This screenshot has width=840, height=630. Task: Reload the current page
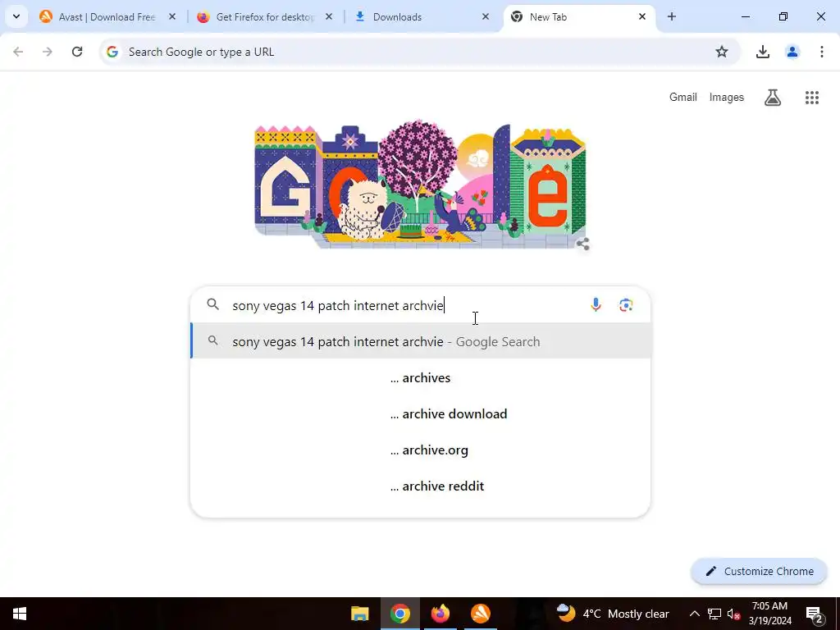tap(77, 52)
